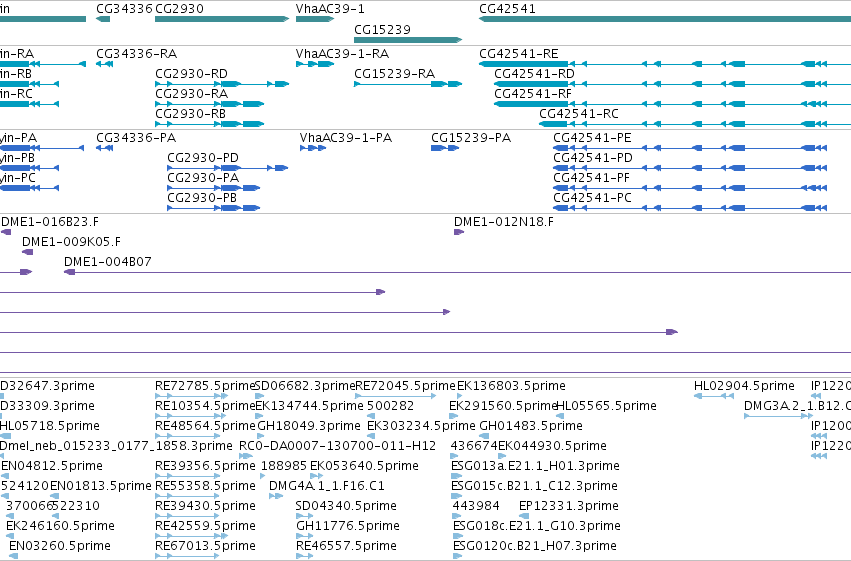Viewport: 851px width, 561px height.
Task: Select BAC clone DME1-004B07
Action: [x=107, y=262]
